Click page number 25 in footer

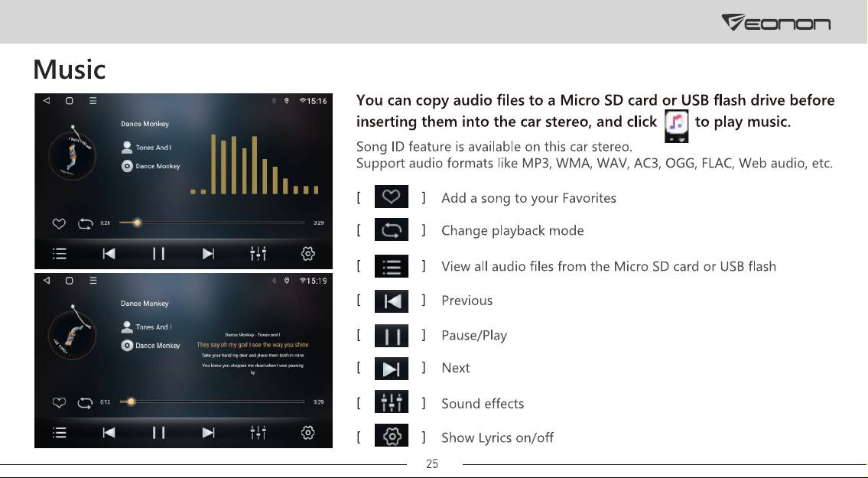tap(432, 464)
